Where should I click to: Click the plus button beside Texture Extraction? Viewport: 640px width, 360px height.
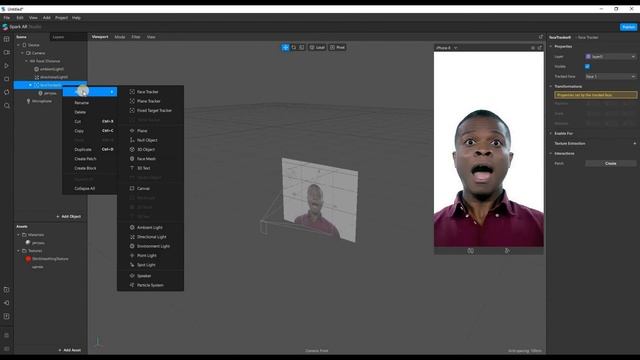(634, 144)
